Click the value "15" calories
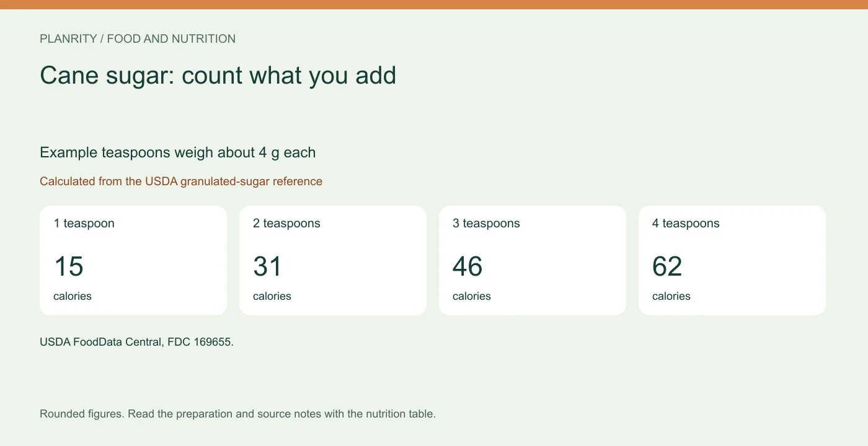The image size is (868, 446). [68, 266]
